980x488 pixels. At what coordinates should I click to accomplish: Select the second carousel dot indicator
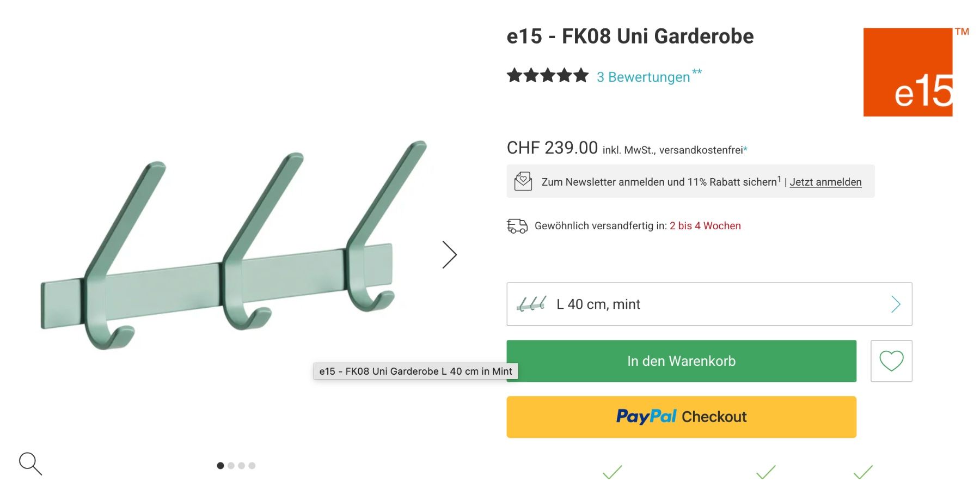click(231, 466)
